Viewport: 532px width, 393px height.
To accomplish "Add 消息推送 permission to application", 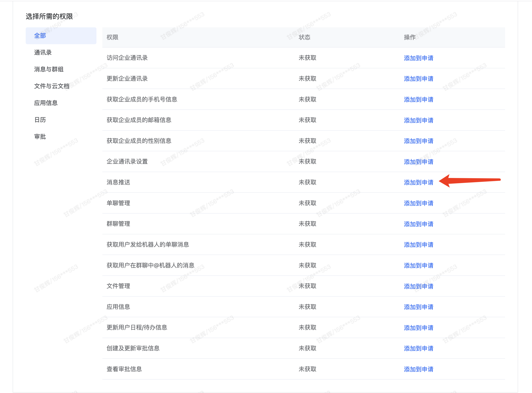I will (419, 182).
